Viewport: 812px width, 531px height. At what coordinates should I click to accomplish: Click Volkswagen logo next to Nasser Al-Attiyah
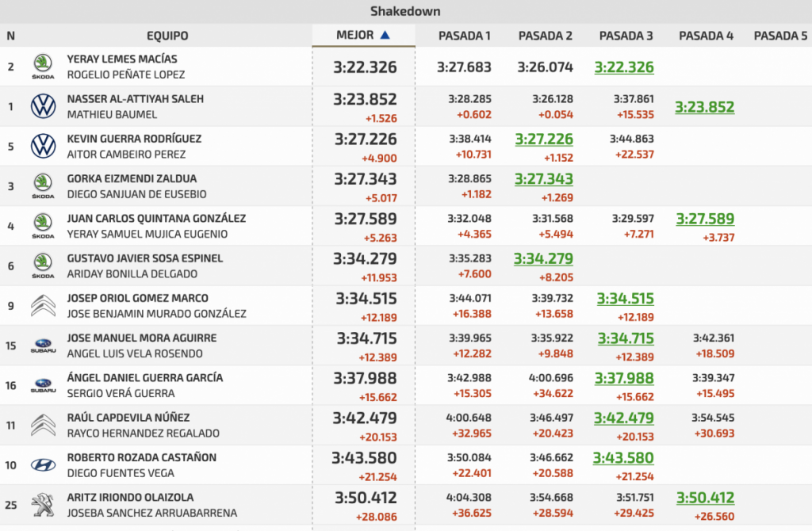pyautogui.click(x=43, y=106)
